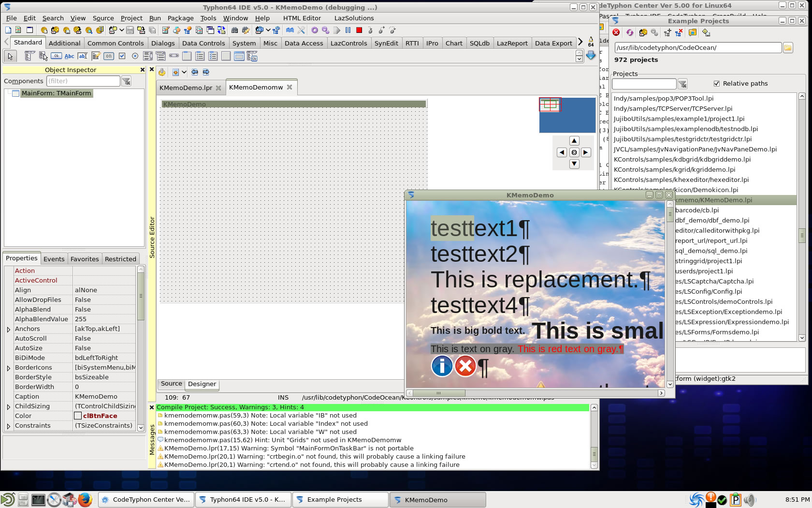Select MainForm: TMainForm in component tree

pyautogui.click(x=56, y=93)
